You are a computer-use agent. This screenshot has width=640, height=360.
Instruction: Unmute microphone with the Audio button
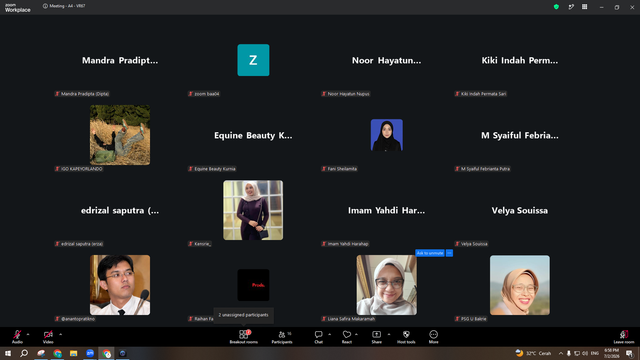17,336
